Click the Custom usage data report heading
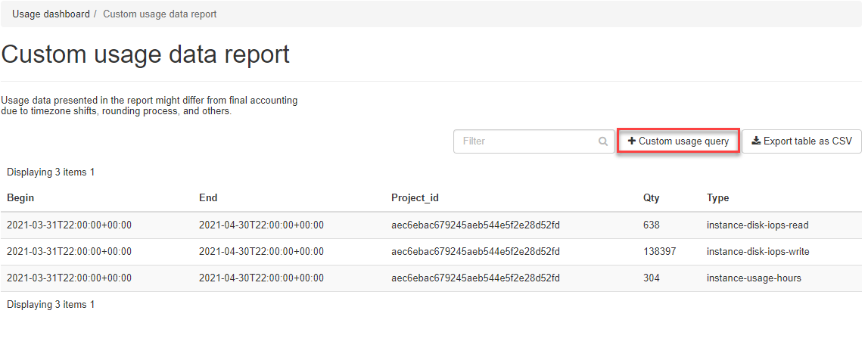 point(145,54)
